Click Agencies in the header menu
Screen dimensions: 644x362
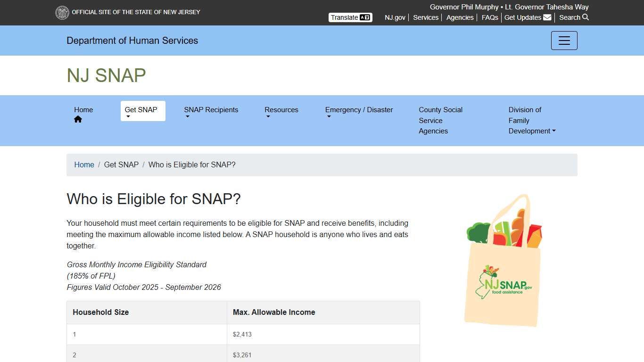pyautogui.click(x=460, y=17)
